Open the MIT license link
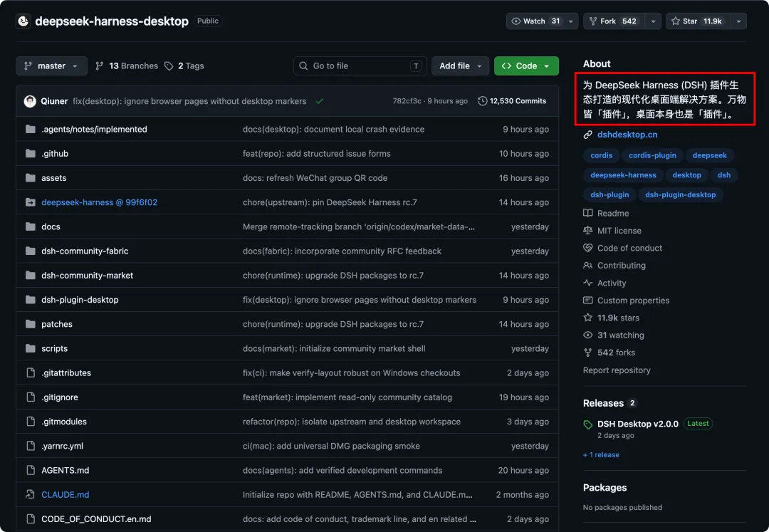This screenshot has width=769, height=532. [612, 231]
